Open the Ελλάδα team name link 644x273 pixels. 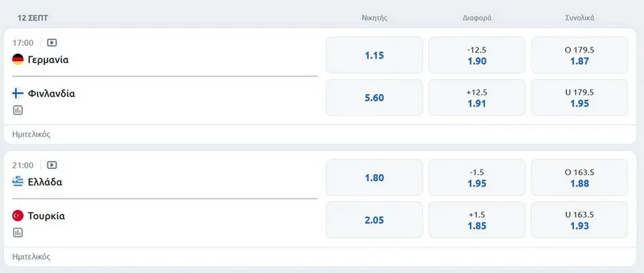[45, 182]
